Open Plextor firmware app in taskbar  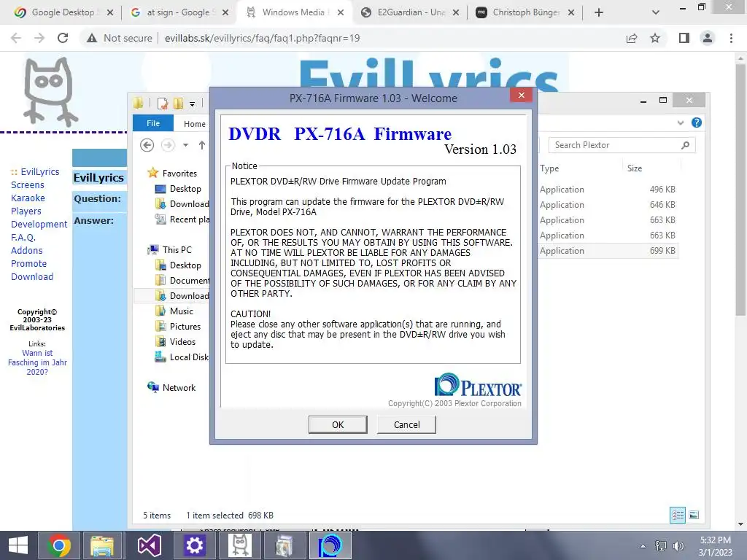pos(330,545)
